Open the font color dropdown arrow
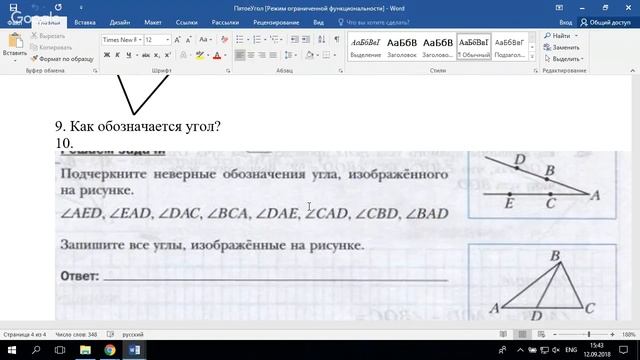Viewport: 640px width, 360px height. [225, 55]
